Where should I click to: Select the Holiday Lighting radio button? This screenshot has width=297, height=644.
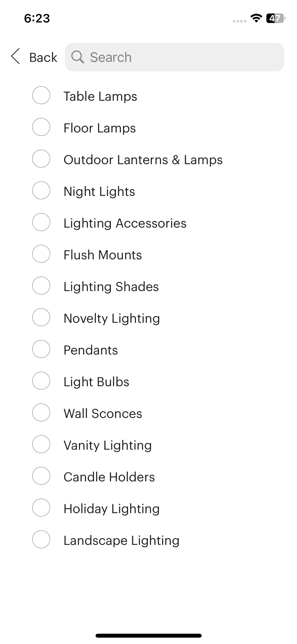[x=41, y=508]
